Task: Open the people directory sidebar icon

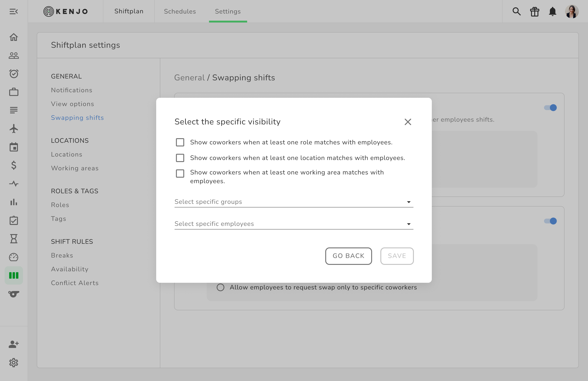Action: tap(14, 56)
